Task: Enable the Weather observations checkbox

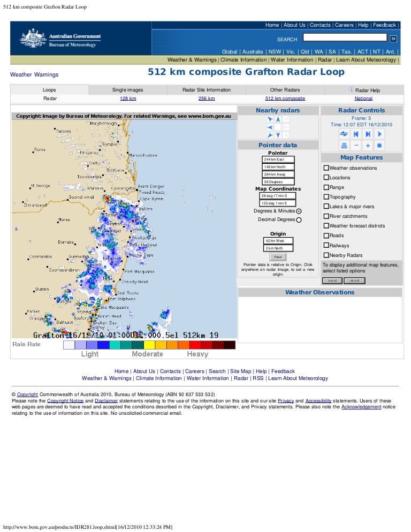Action: [326, 168]
